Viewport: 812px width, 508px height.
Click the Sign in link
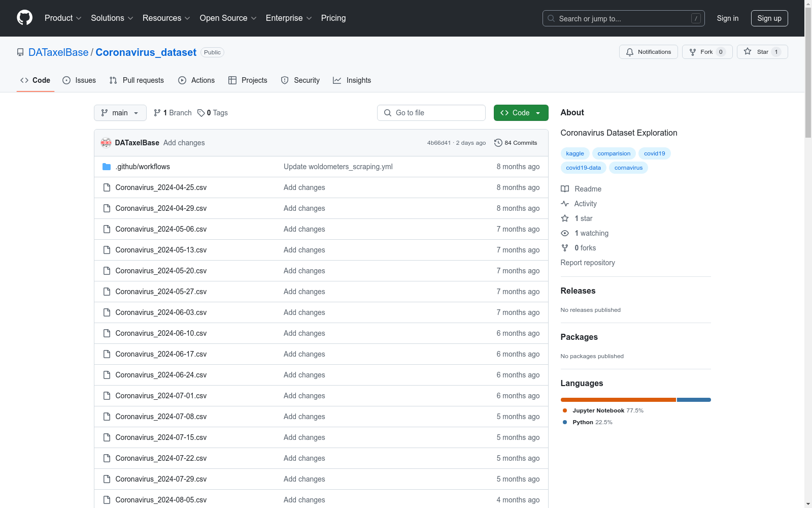tap(727, 18)
